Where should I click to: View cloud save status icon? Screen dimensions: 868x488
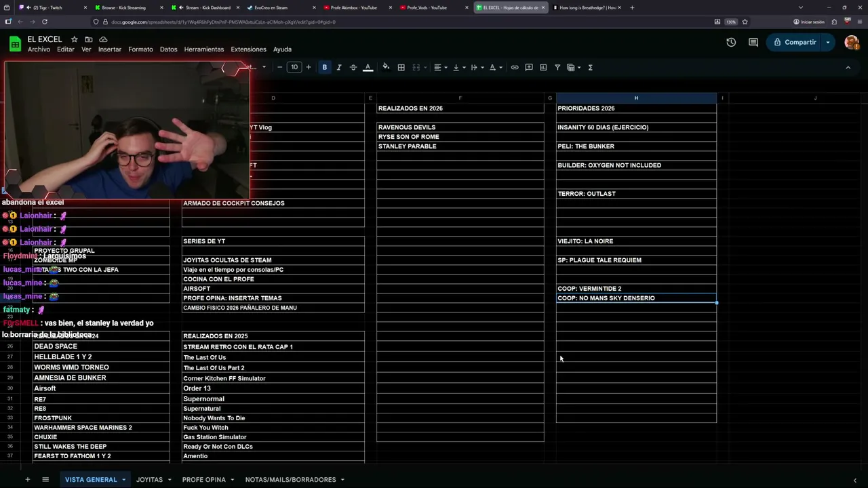pos(103,39)
